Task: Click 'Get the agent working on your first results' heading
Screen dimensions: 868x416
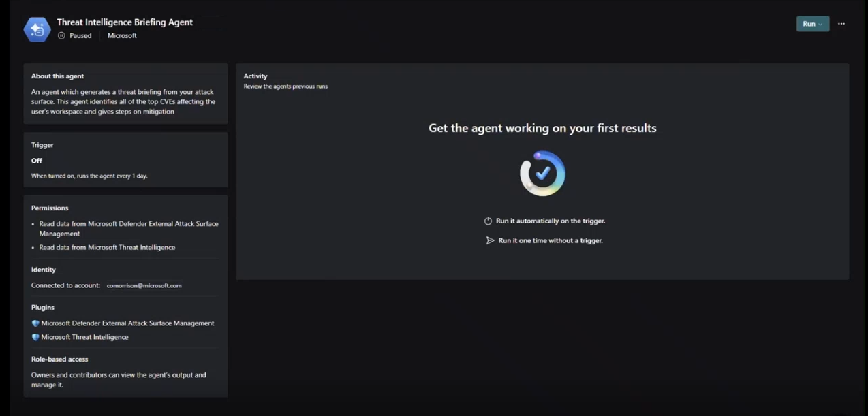Action: [542, 128]
